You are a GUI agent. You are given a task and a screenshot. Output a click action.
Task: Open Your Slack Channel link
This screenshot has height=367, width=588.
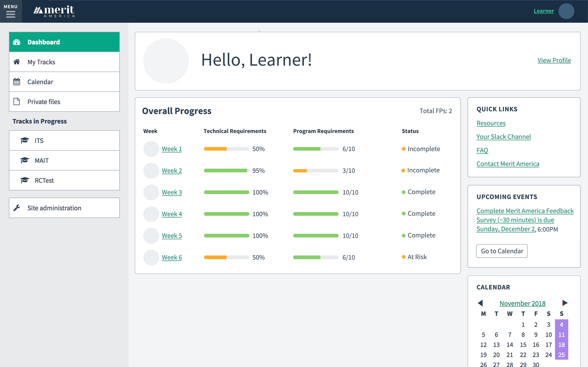coord(503,137)
